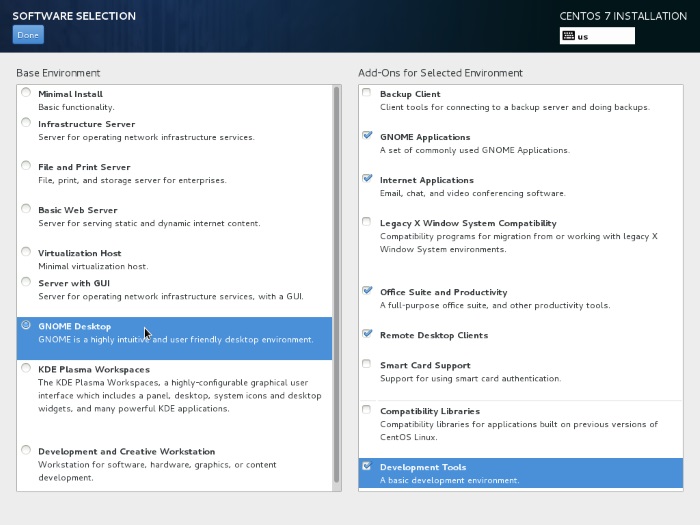Check the Compatibility Libraries checkbox

coord(367,409)
